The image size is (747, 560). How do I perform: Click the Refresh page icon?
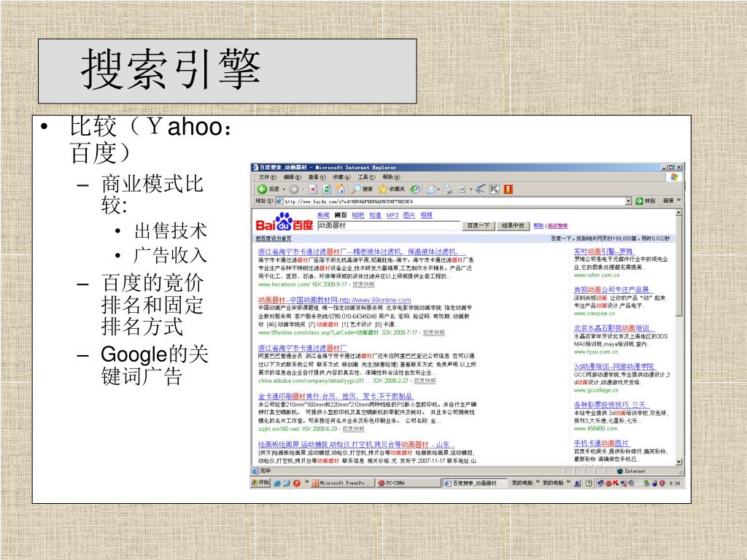point(327,189)
